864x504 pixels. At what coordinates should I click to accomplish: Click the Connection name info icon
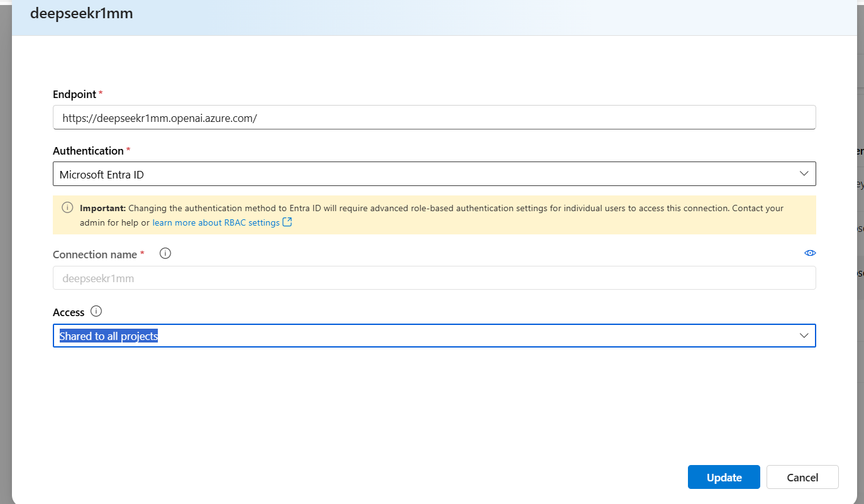coord(165,253)
